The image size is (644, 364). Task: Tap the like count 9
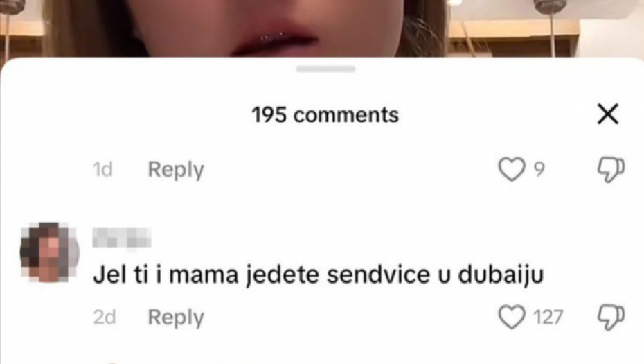pos(539,169)
